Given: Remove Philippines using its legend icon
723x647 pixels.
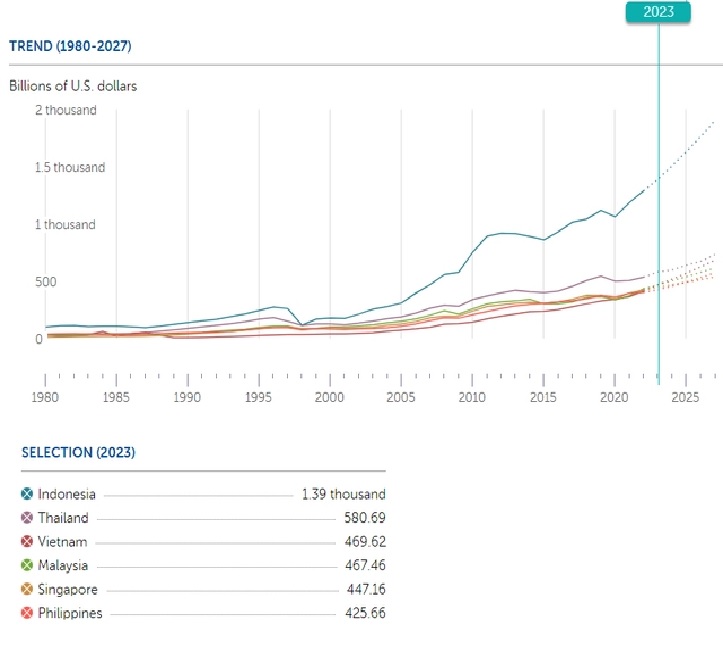Looking at the screenshot, I should (28, 614).
